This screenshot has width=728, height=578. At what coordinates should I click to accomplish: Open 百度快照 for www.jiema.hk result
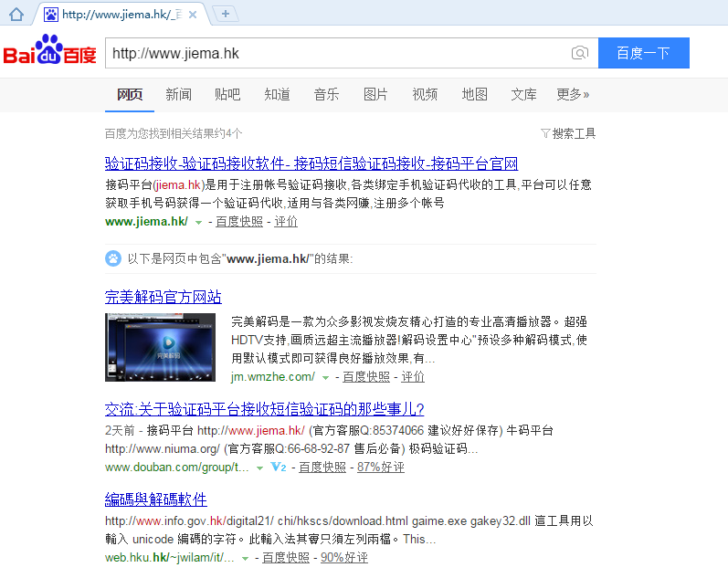click(239, 222)
